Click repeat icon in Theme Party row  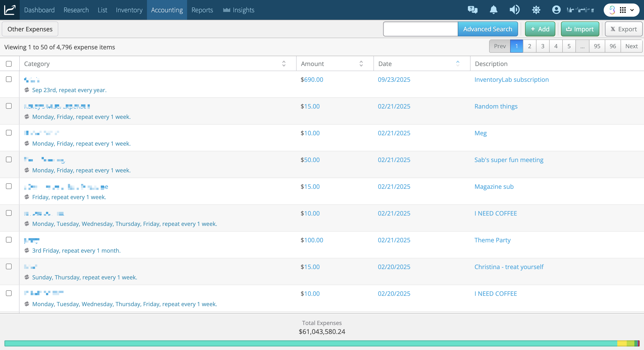27,250
